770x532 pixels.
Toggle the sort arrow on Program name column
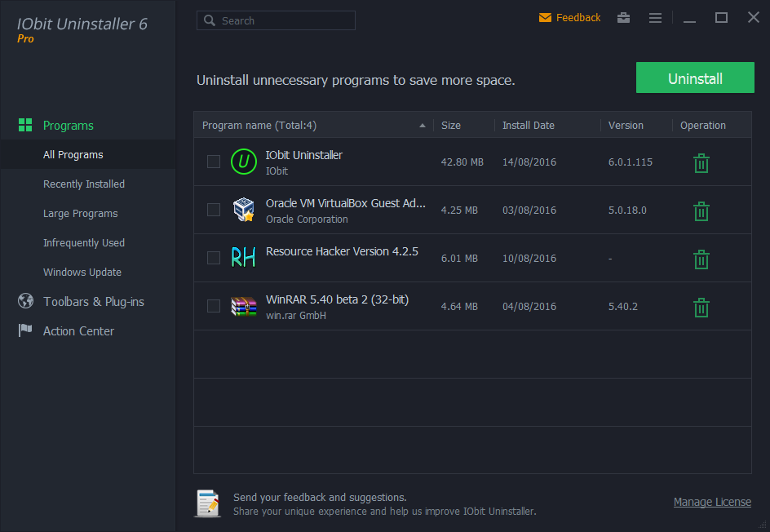pyautogui.click(x=423, y=125)
